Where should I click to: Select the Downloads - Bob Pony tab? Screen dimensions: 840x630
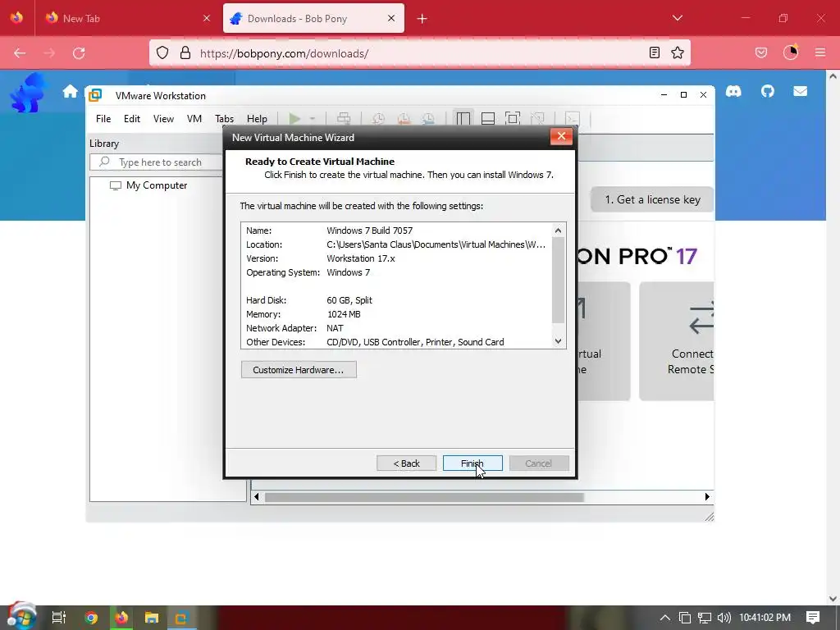click(313, 18)
